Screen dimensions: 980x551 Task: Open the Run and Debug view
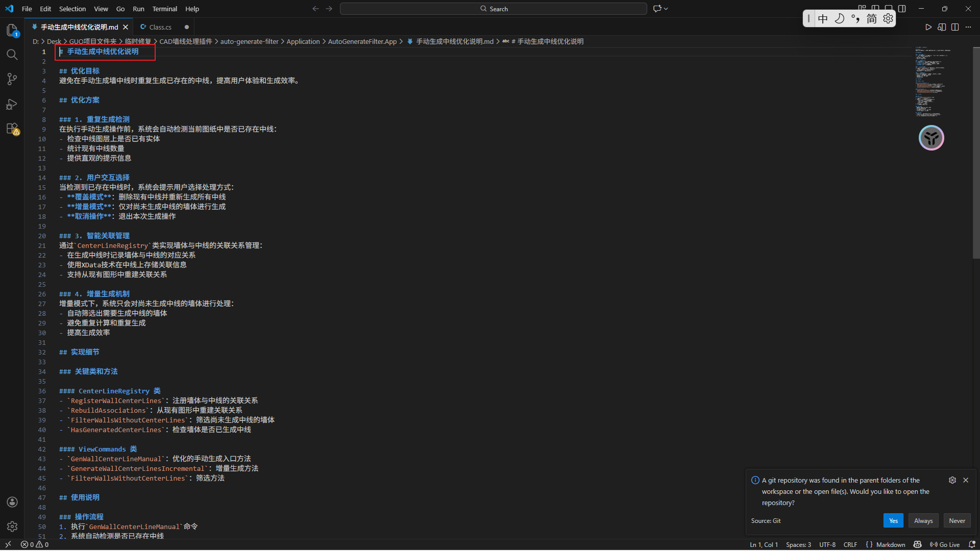12,104
